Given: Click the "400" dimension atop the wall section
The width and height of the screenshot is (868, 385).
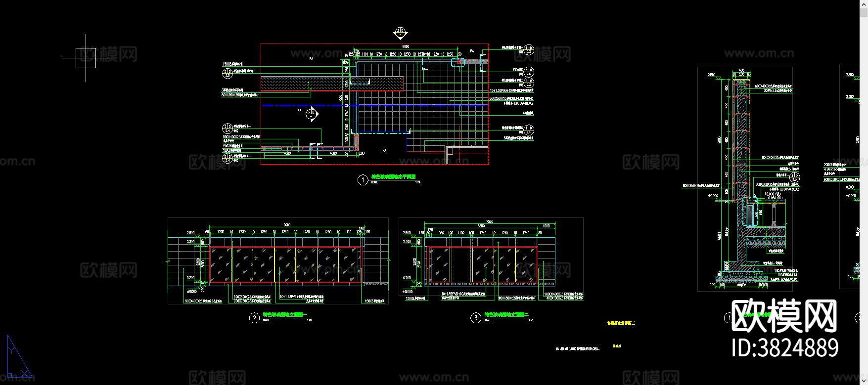Looking at the screenshot, I should coord(741,71).
